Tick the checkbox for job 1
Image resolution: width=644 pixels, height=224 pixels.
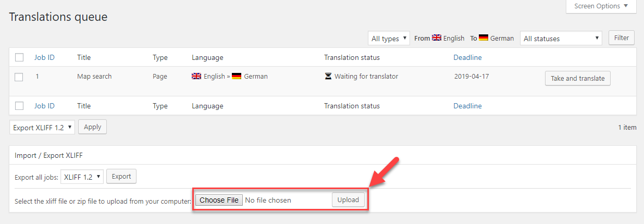pyautogui.click(x=19, y=77)
